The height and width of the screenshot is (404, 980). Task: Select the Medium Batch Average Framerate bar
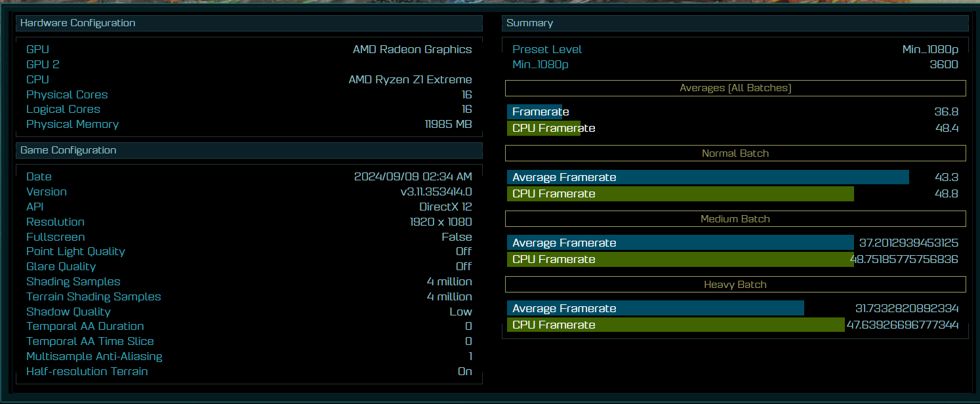680,243
